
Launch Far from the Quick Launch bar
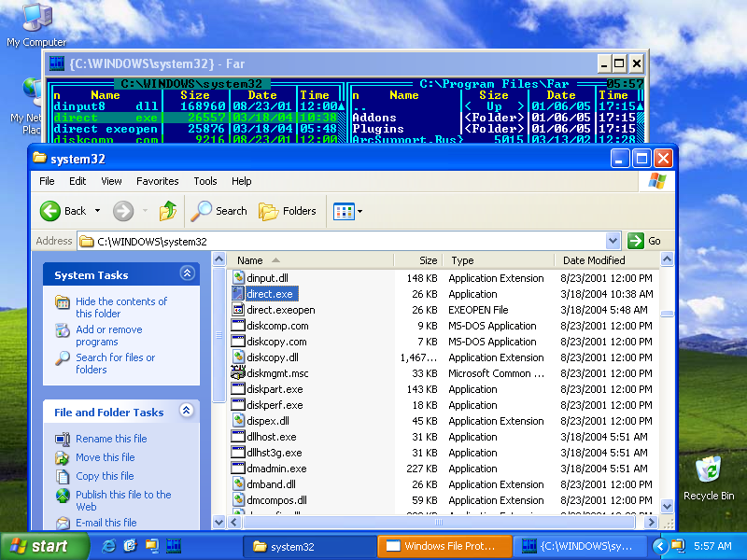click(x=174, y=546)
